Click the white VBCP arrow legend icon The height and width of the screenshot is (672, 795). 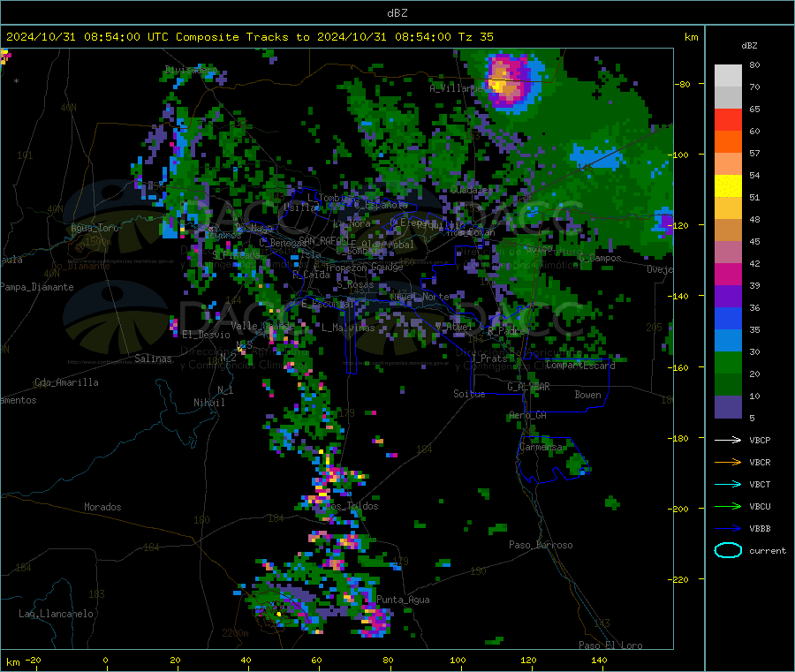click(728, 440)
